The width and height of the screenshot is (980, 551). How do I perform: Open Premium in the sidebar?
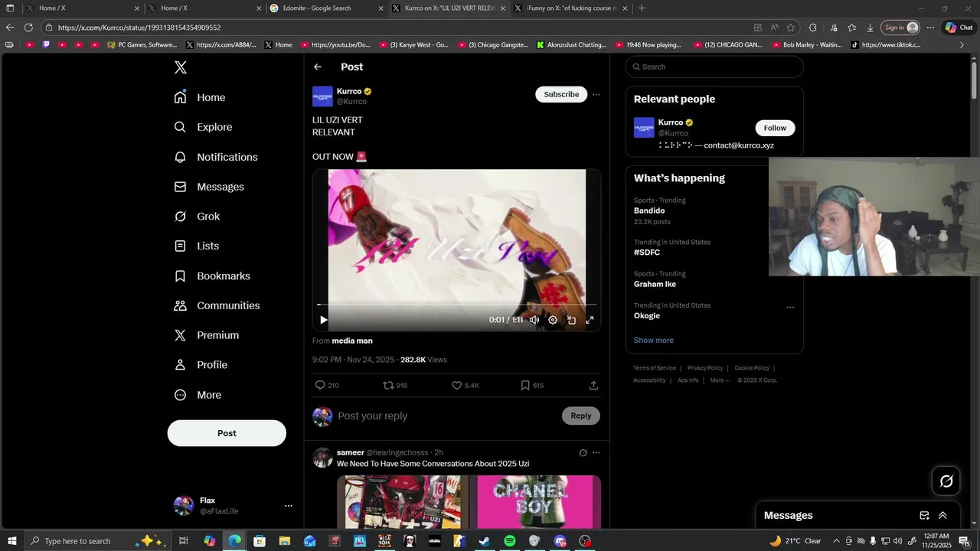pyautogui.click(x=207, y=335)
